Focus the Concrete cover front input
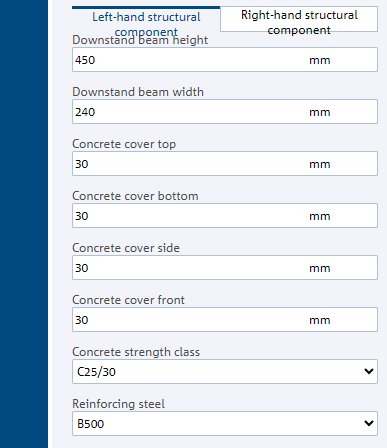 tap(225, 320)
